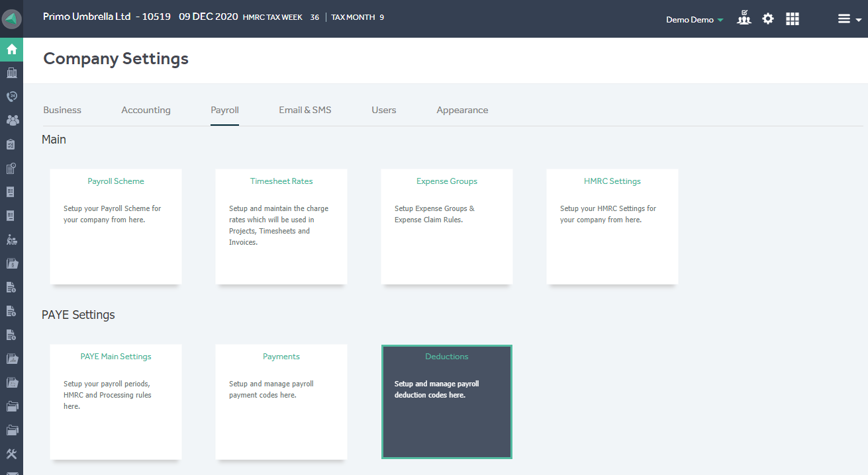Click the 'PAYE Settings' section heading
This screenshot has height=475, width=868.
78,315
